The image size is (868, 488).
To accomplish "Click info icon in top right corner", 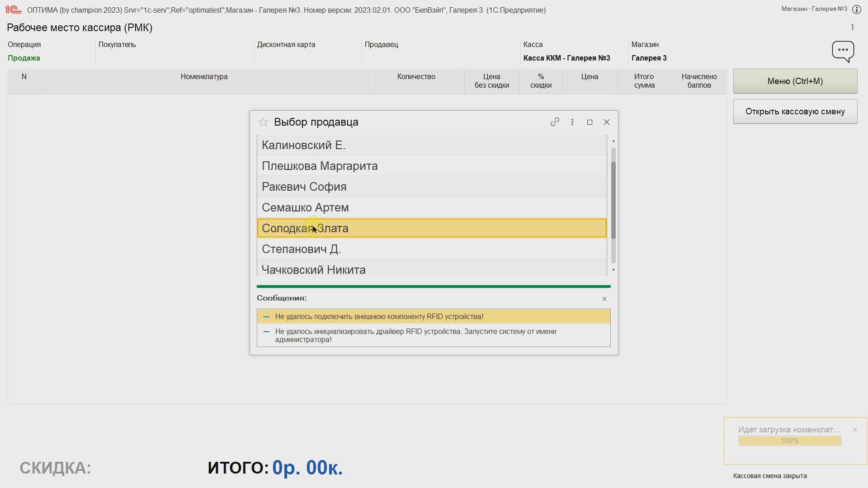I will 856,9.
